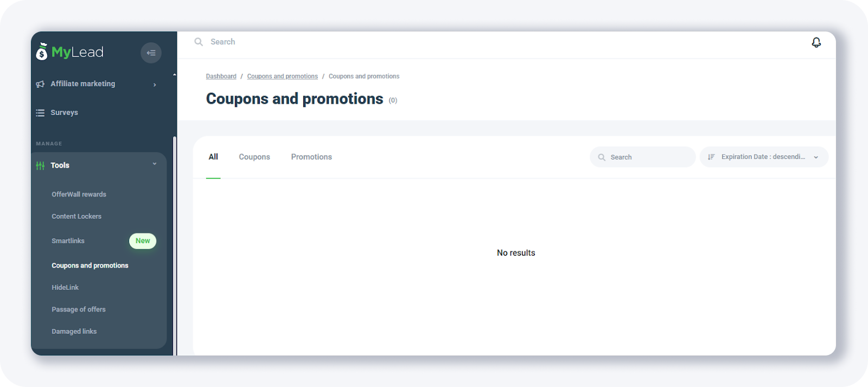Click the Surveys list icon
Screen dimensions: 868x387
(40, 113)
